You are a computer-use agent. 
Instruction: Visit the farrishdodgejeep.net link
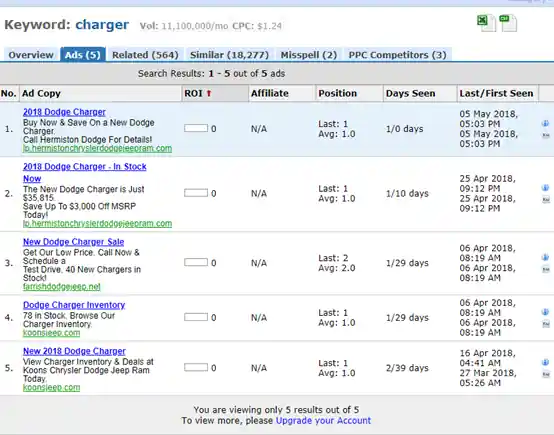click(x=62, y=287)
